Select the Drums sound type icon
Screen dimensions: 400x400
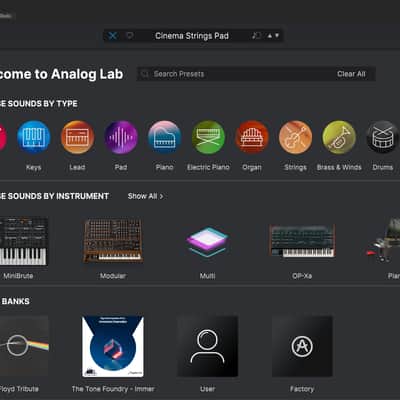pos(383,137)
